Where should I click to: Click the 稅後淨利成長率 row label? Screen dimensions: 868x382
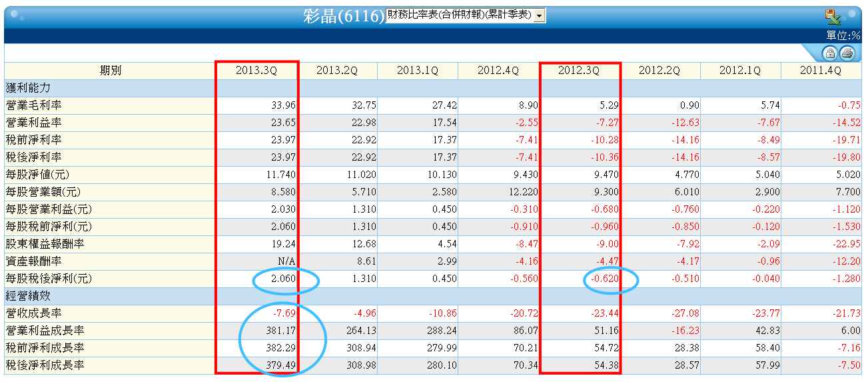click(x=45, y=365)
